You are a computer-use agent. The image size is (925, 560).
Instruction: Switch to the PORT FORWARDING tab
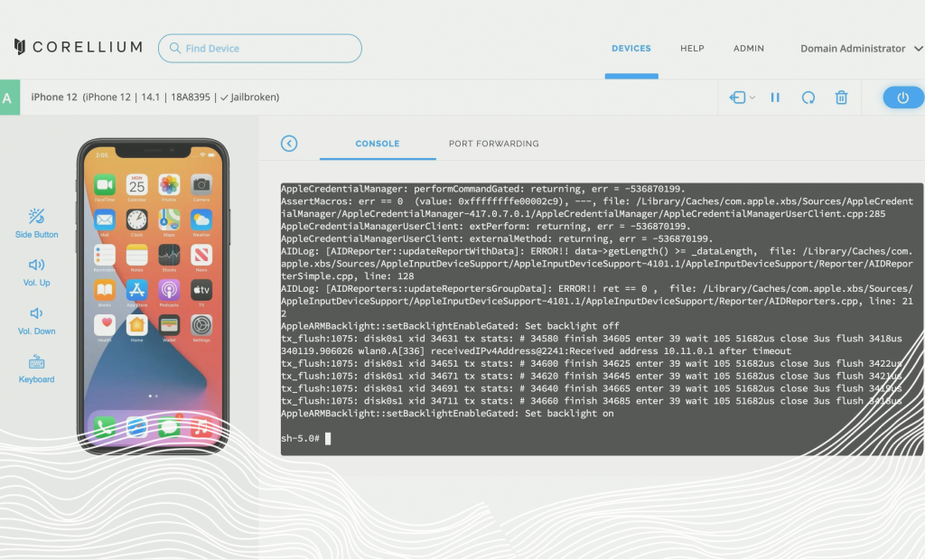494,144
